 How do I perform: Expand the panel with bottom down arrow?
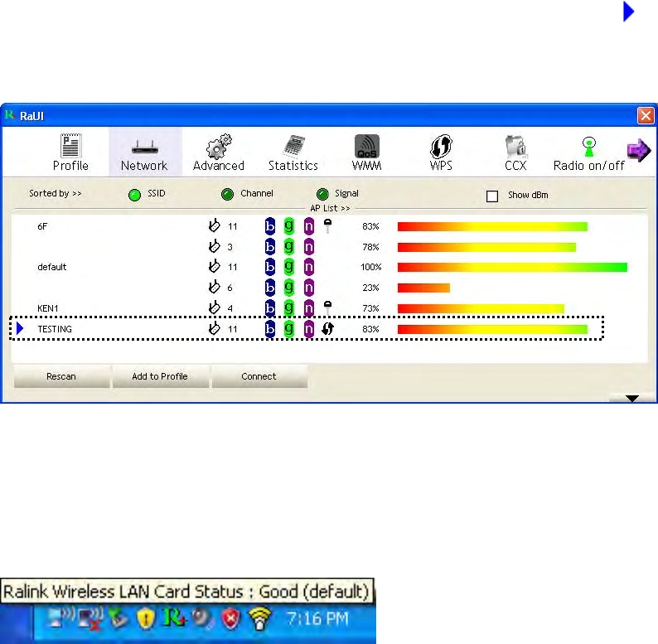pos(632,398)
